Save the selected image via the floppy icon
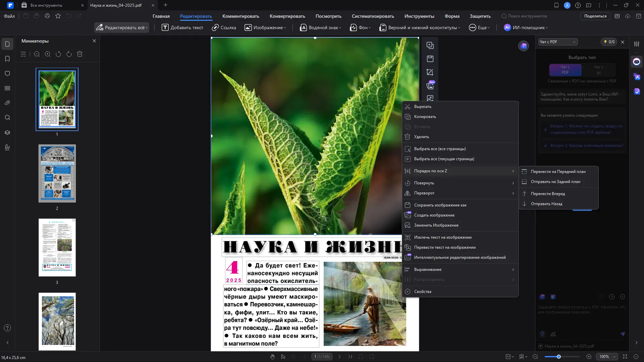 point(430,59)
